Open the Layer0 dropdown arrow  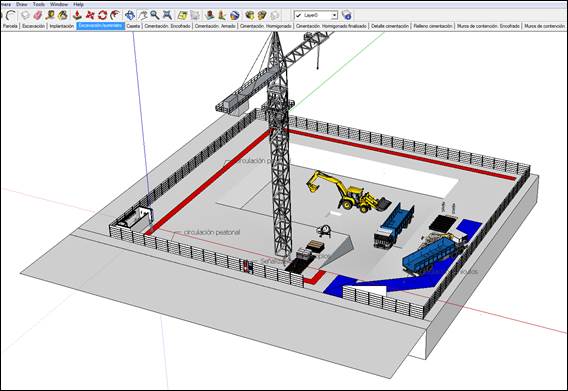(334, 15)
